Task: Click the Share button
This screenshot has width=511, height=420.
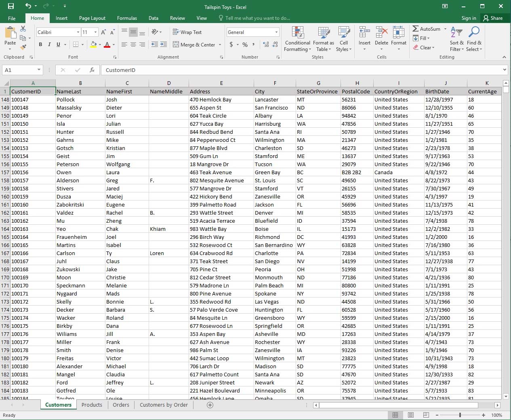Action: [x=493, y=18]
